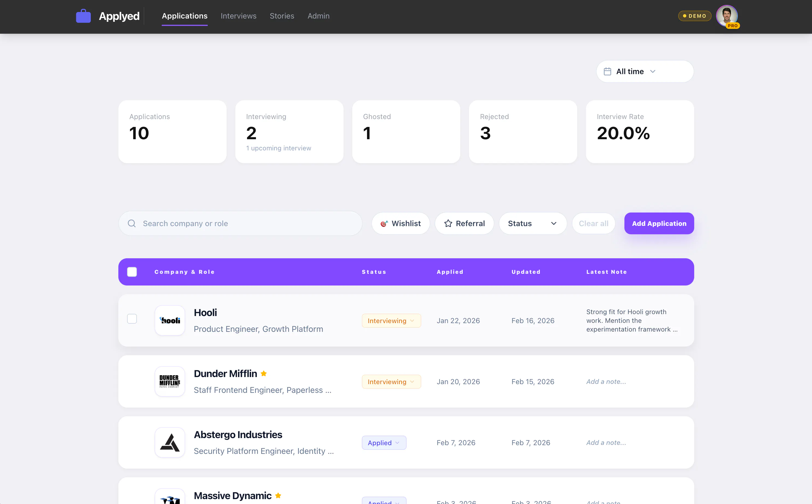This screenshot has width=812, height=504.
Task: Click the Hooli latest note text
Action: pos(632,320)
